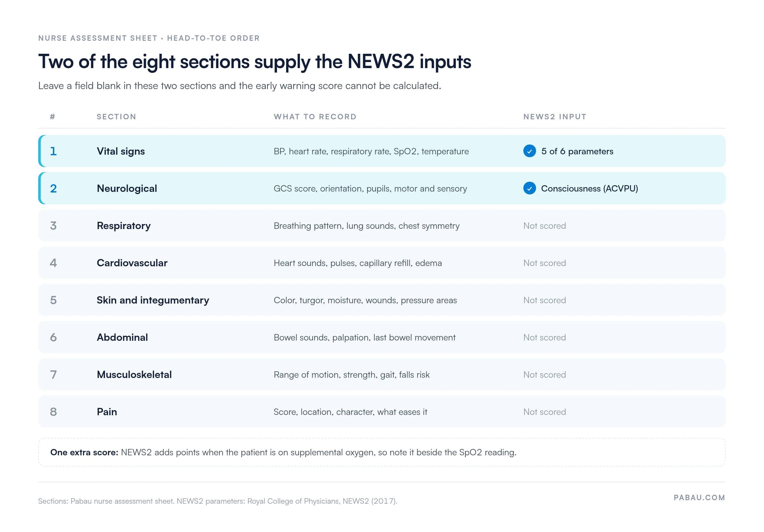Click 'GCS score, orientation, pupils, motor and sensory'
The width and height of the screenshot is (764, 532).
370,189
